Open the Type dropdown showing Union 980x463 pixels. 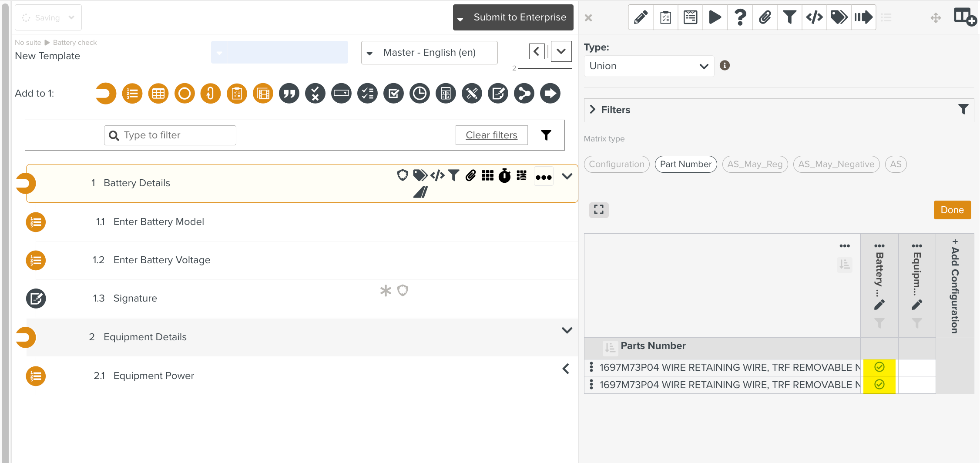click(x=648, y=66)
